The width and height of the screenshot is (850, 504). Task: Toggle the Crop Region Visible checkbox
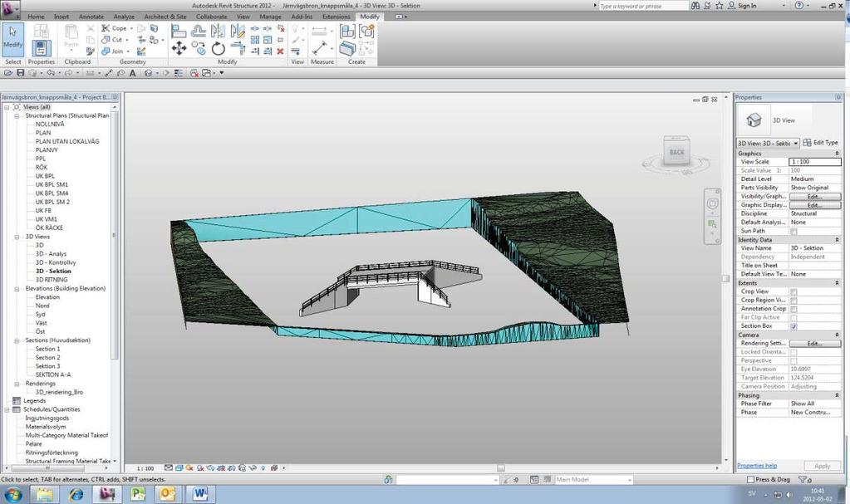tap(793, 301)
